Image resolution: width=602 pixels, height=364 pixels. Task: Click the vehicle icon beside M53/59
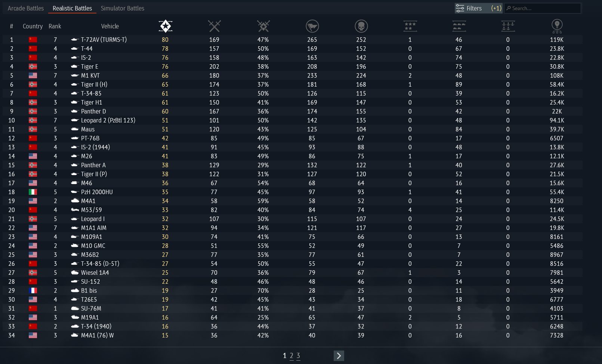pos(75,210)
